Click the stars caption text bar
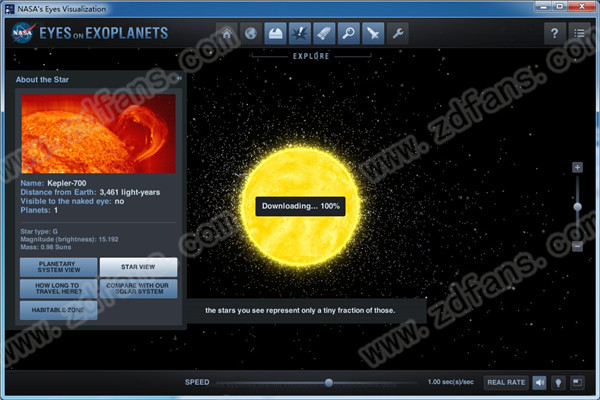This screenshot has height=400, width=600. [x=306, y=310]
